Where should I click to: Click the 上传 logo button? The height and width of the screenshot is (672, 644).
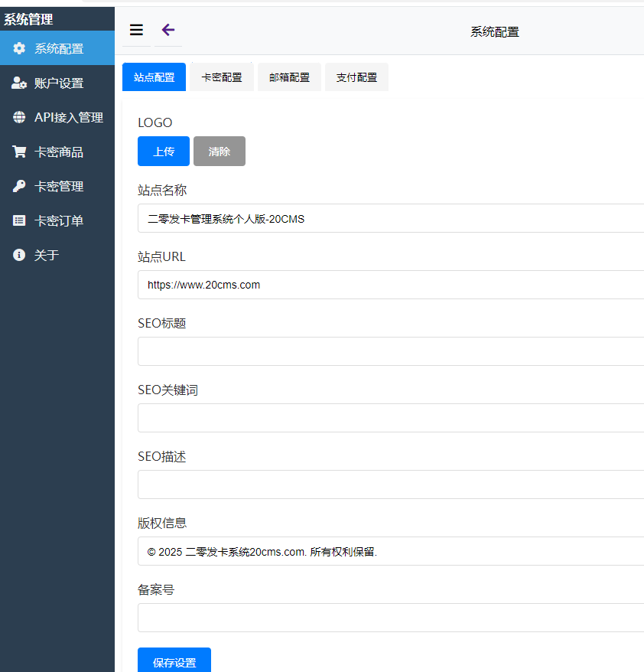pyautogui.click(x=164, y=152)
